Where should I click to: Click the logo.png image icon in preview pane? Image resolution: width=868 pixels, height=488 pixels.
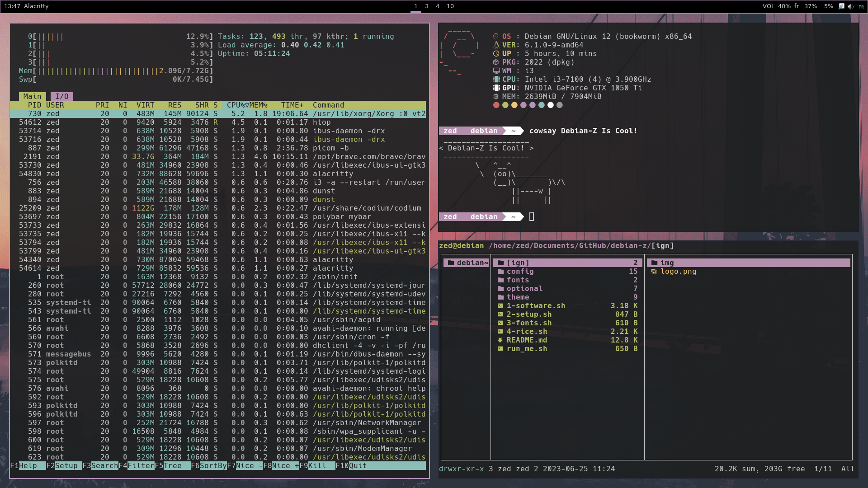[655, 272]
